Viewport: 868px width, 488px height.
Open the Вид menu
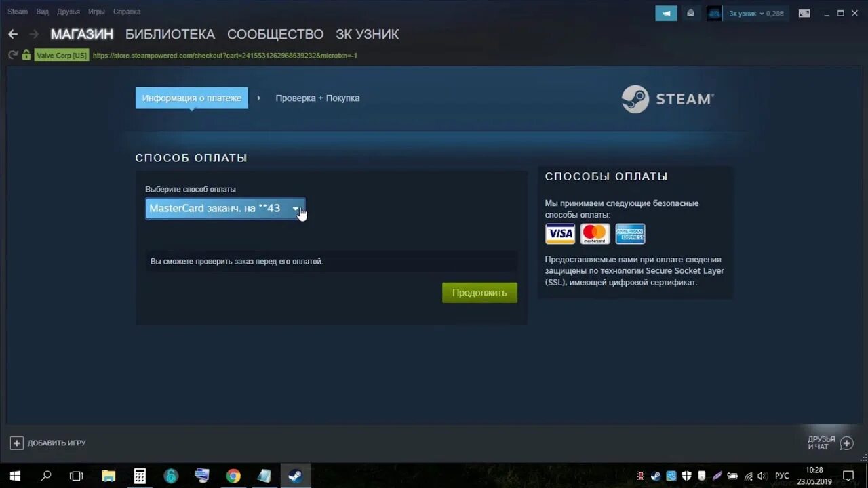[42, 12]
